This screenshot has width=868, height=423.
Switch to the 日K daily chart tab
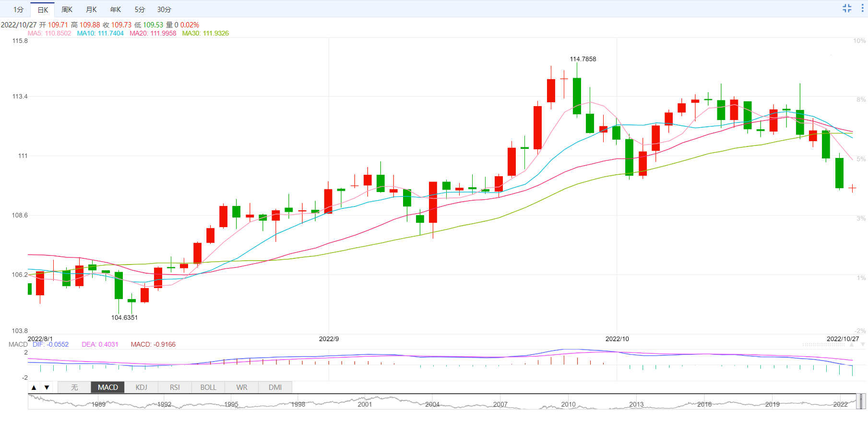tap(43, 10)
